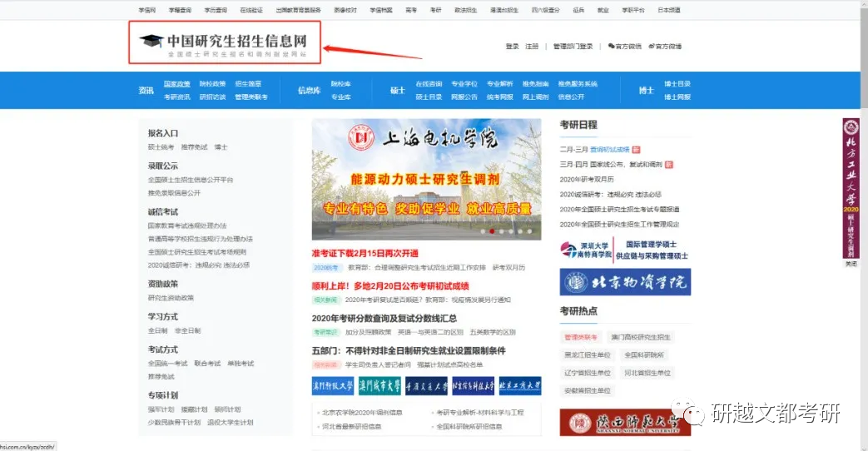This screenshot has width=868, height=451.
Task: Select 资讯 in the blue navigation bar
Action: (x=146, y=90)
